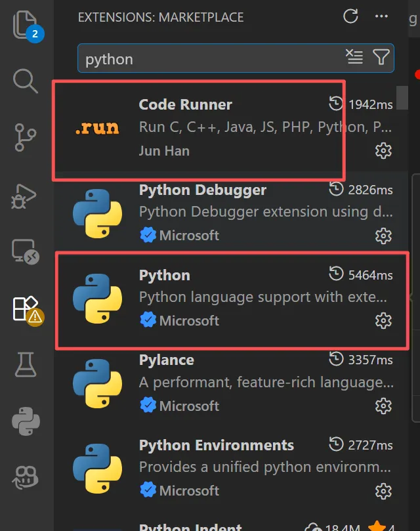
Task: Click the Python Debugger logo thumbnail
Action: [98, 214]
